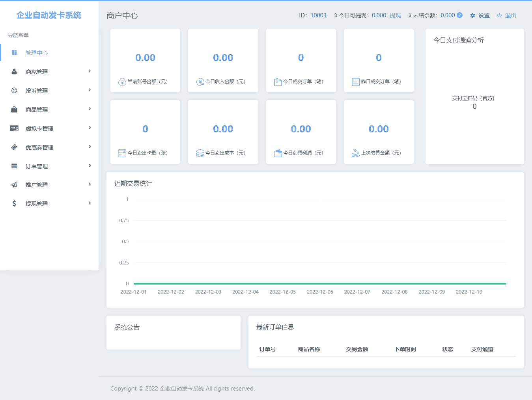
Task: Expand the 推广管理 submenu arrow
Action: 90,184
